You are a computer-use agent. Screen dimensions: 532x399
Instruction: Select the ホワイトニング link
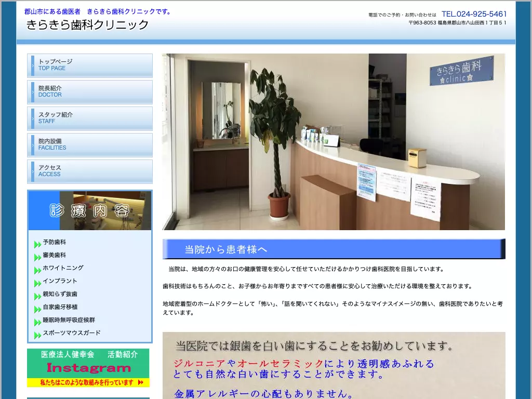coord(63,268)
